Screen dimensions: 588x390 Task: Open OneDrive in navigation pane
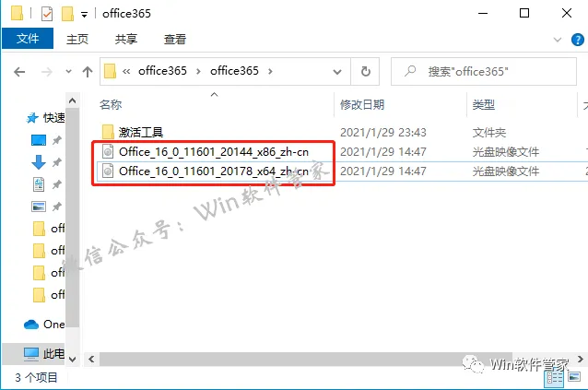click(44, 324)
